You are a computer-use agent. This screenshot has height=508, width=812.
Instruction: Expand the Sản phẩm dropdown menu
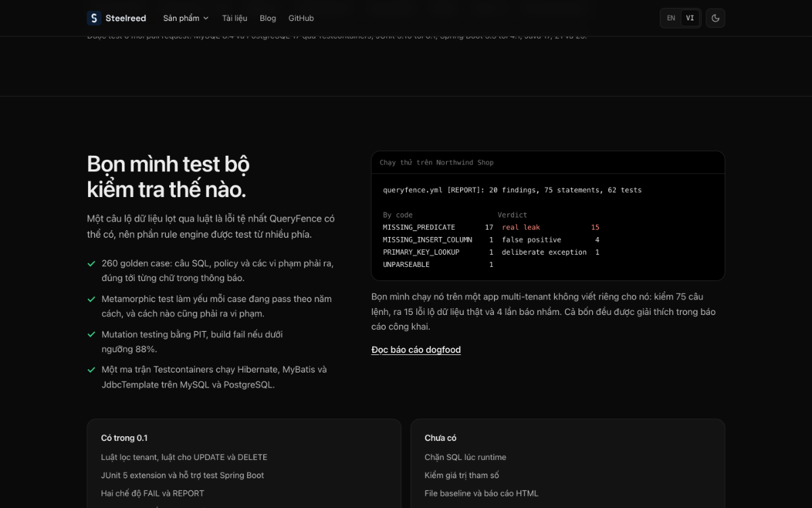[186, 18]
